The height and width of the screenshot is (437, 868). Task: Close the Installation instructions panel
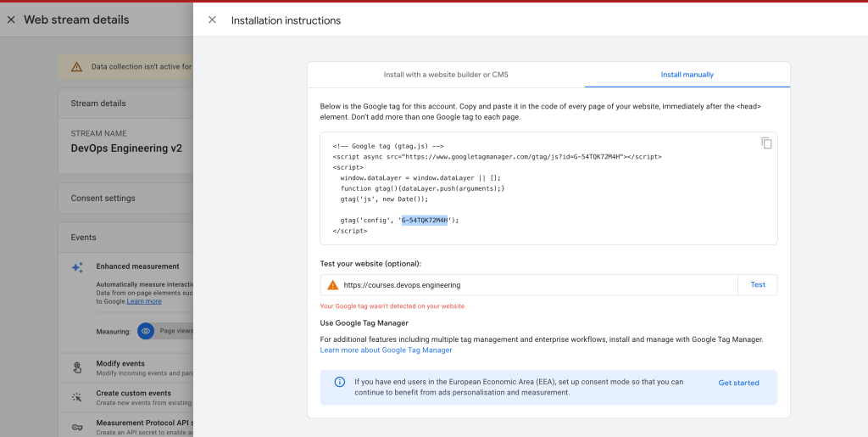tap(212, 20)
